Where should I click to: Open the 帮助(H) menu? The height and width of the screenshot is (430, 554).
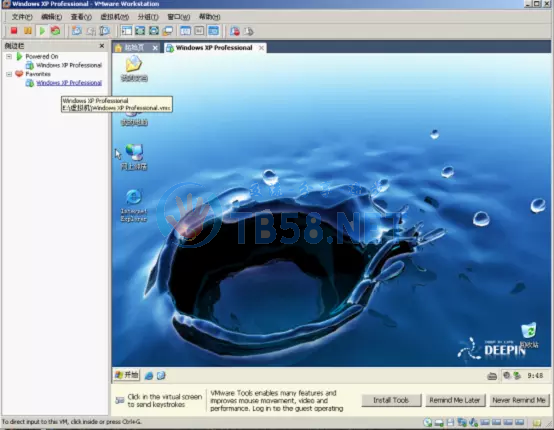tap(209, 17)
